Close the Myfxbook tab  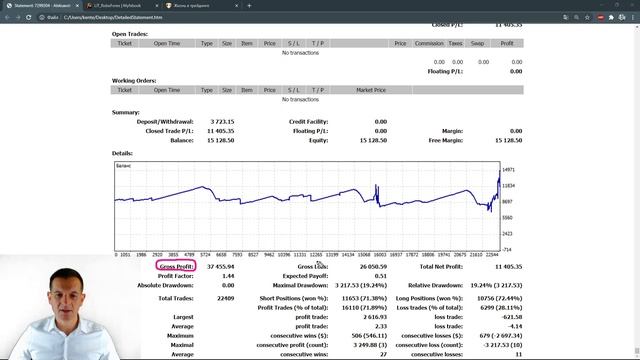point(157,6)
